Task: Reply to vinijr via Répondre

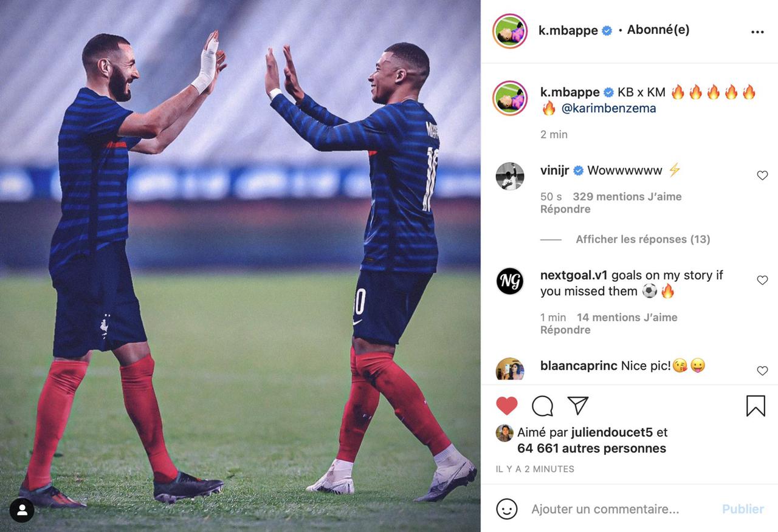Action: (565, 209)
